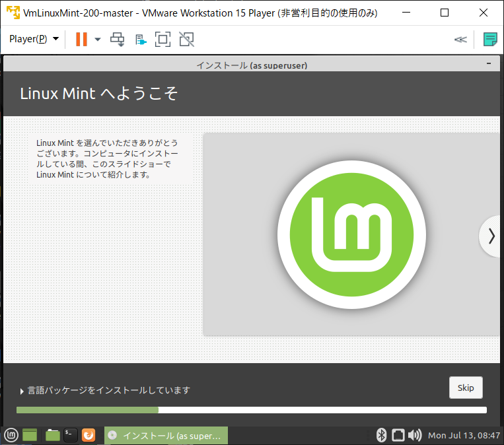Click the Linux Mint welcome heading
504x445 pixels.
pos(98,94)
